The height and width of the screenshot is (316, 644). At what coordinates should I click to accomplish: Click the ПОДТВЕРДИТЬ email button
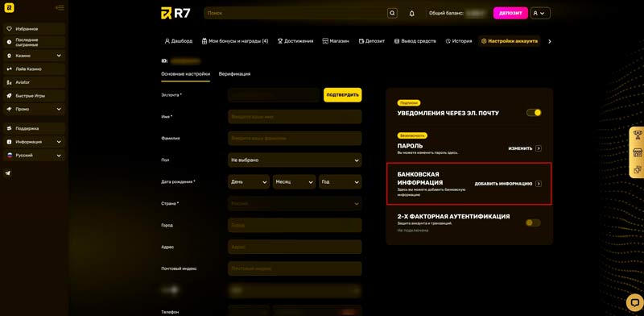pyautogui.click(x=343, y=95)
